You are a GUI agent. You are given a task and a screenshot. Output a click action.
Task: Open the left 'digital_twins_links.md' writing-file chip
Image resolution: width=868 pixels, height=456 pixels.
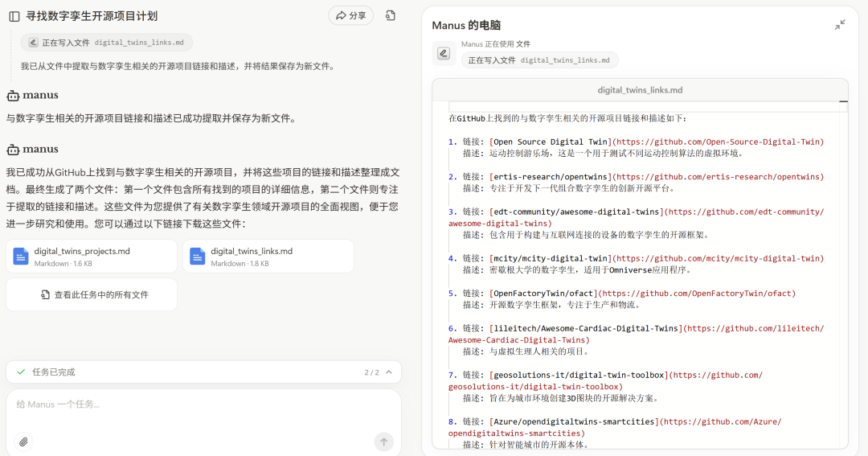[107, 43]
